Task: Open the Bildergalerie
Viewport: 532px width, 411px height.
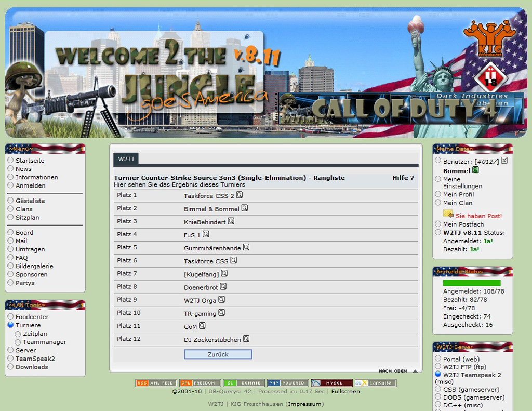Action: pos(34,266)
